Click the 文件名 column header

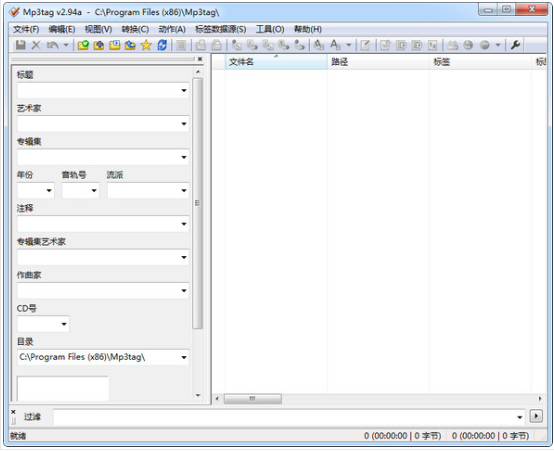[276, 62]
